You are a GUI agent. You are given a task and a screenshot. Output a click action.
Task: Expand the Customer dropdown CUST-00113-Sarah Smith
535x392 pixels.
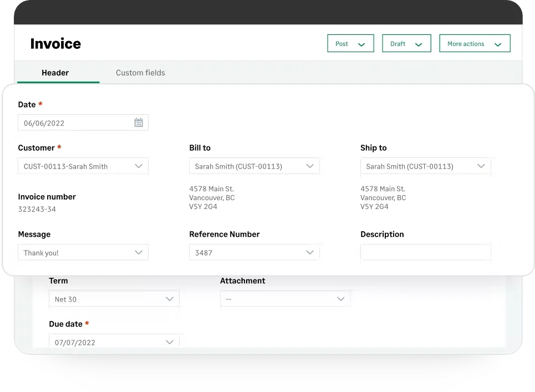pos(83,166)
